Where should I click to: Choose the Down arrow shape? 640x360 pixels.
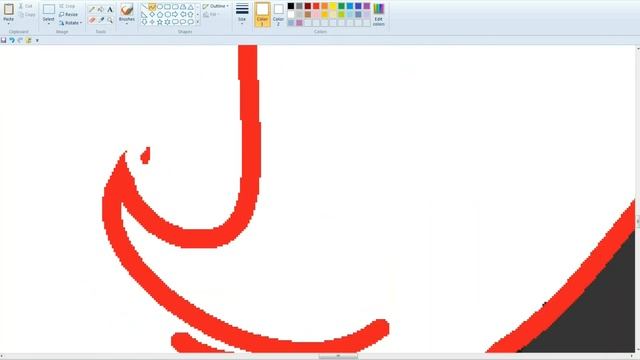pos(144,22)
